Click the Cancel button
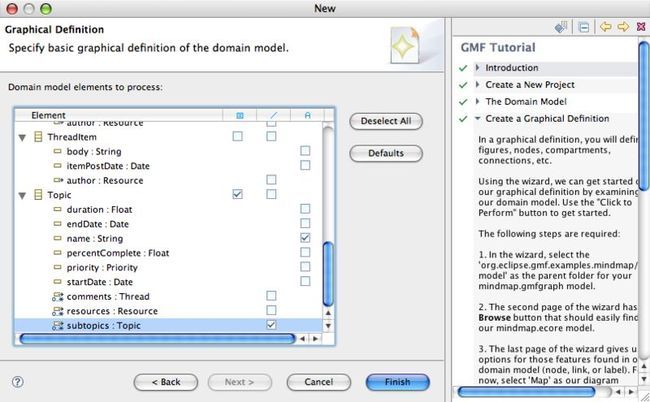This screenshot has height=402, width=650. click(x=318, y=382)
